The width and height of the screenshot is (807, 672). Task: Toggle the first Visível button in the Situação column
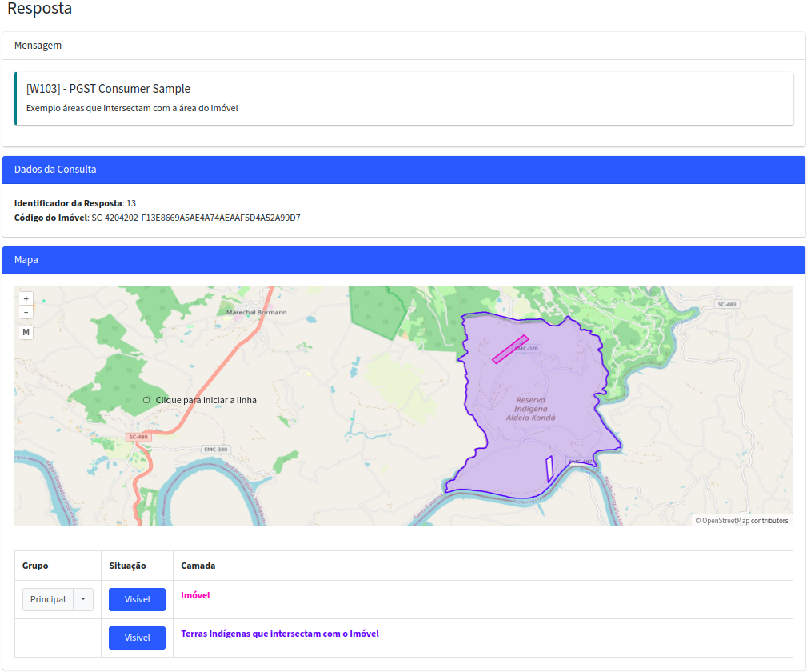coord(136,599)
